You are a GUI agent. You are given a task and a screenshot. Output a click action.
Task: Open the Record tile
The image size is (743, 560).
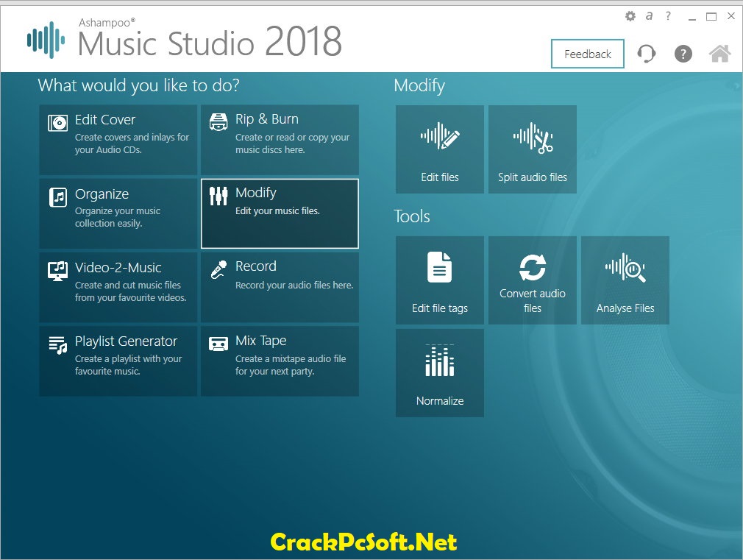280,287
